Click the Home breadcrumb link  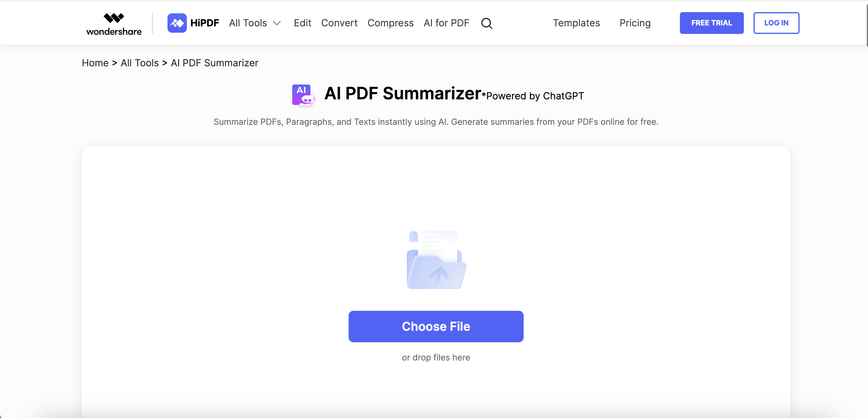click(95, 63)
